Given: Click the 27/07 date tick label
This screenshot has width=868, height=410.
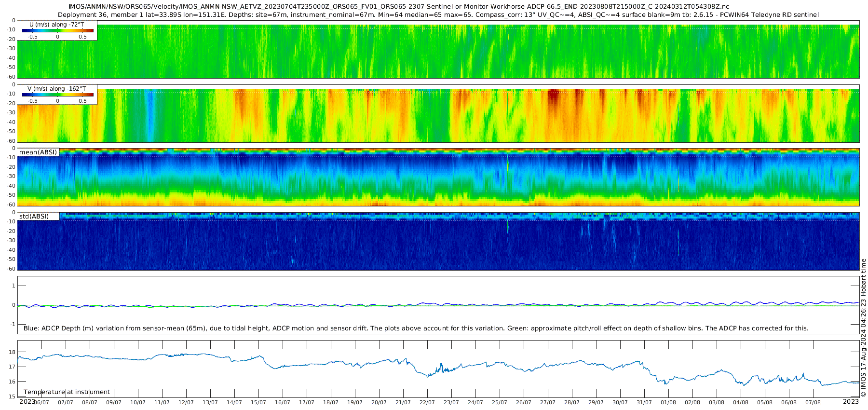Looking at the screenshot, I should [x=548, y=402].
